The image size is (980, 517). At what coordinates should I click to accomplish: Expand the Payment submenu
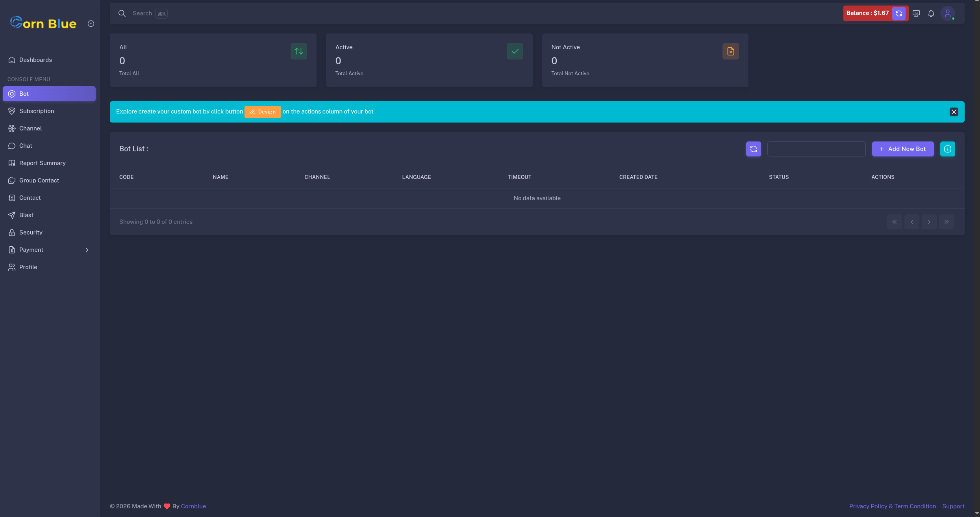(87, 250)
